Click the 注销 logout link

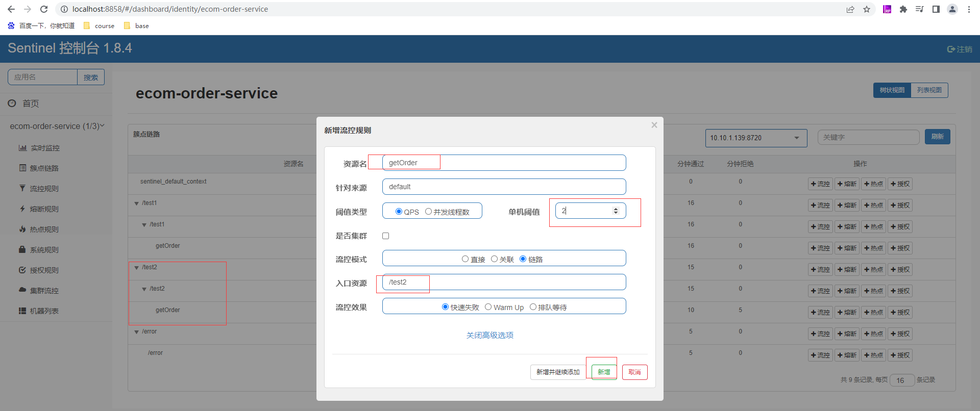[960, 49]
